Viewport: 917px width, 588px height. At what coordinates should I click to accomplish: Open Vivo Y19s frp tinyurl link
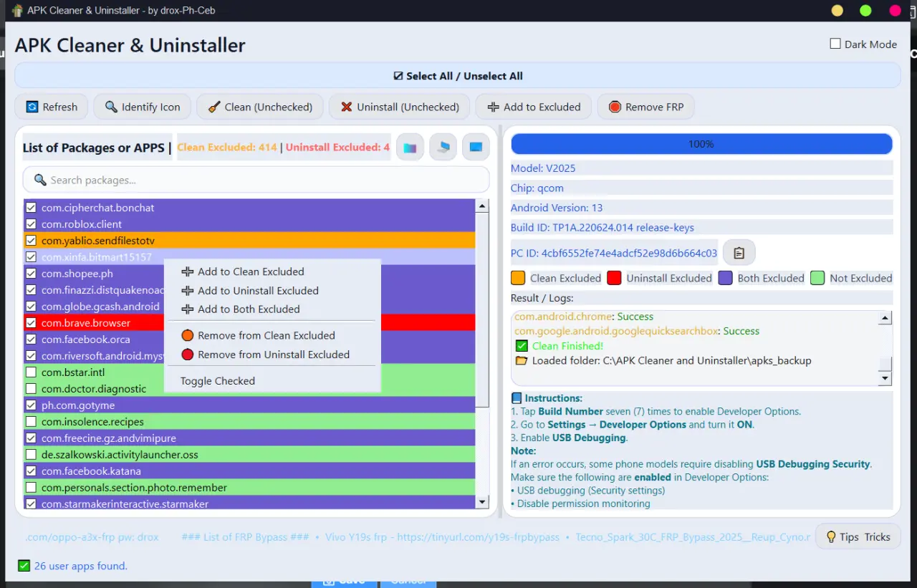click(x=442, y=537)
